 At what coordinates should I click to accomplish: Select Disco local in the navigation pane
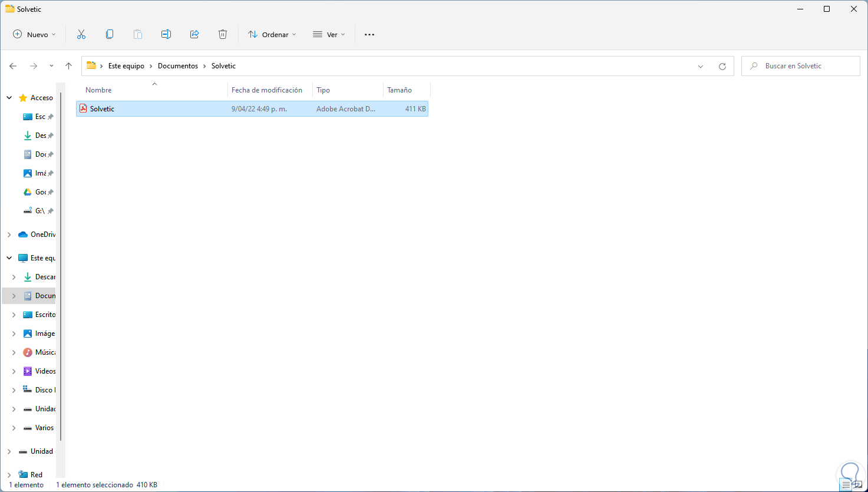coord(45,390)
